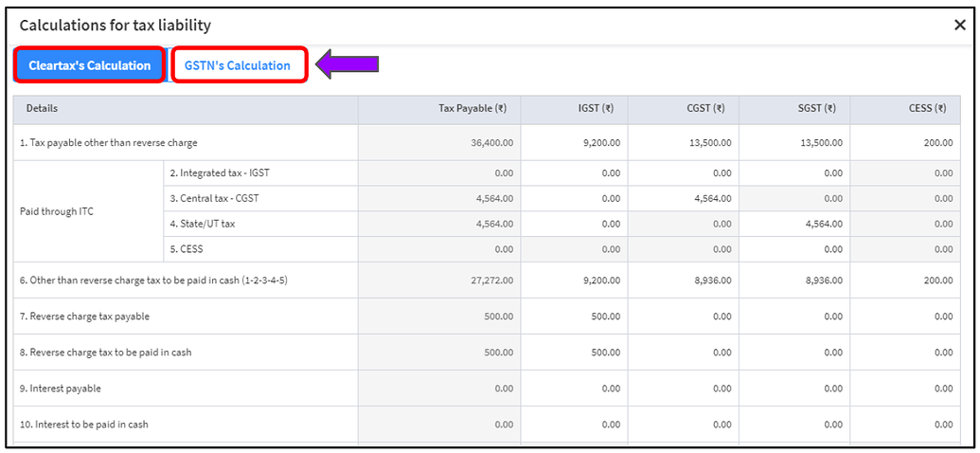Click the 8,936.00 SGST value in row 6

tap(824, 281)
